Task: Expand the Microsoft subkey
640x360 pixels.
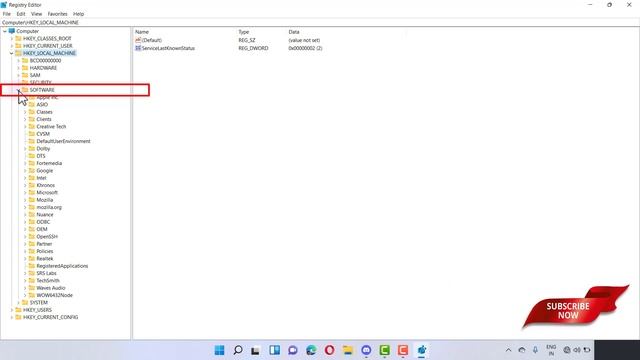Action: click(25, 192)
